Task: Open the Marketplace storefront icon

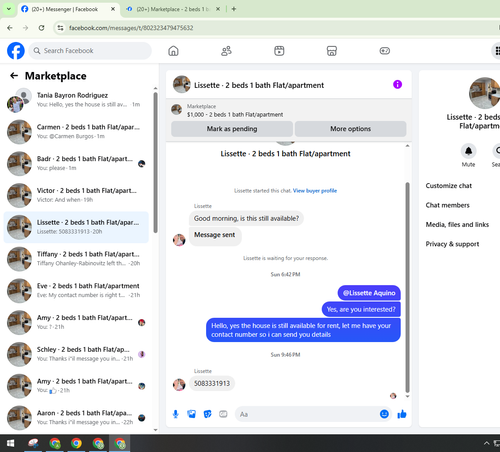Action: tap(332, 51)
